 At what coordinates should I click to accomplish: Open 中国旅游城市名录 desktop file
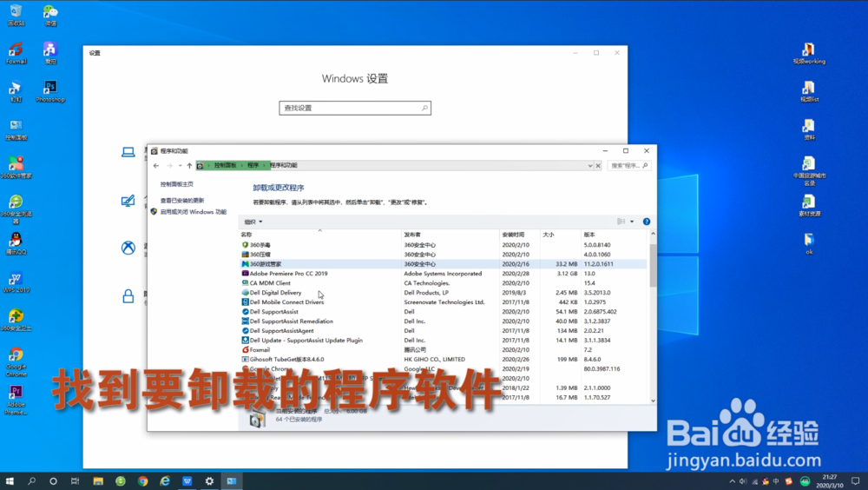809,171
